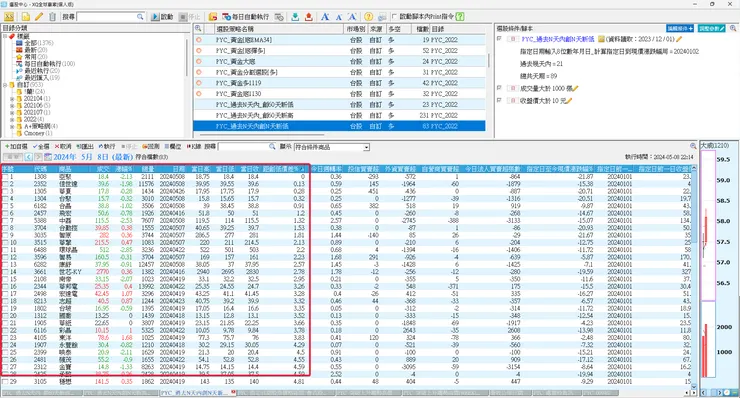The width and height of the screenshot is (740, 398).
Task: Click the magnifier icon in script panel header
Action: pyautogui.click(x=733, y=29)
